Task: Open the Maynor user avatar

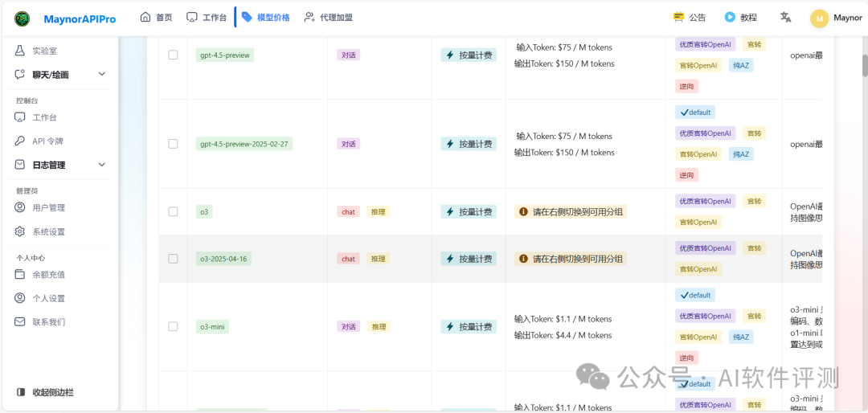Action: [819, 18]
